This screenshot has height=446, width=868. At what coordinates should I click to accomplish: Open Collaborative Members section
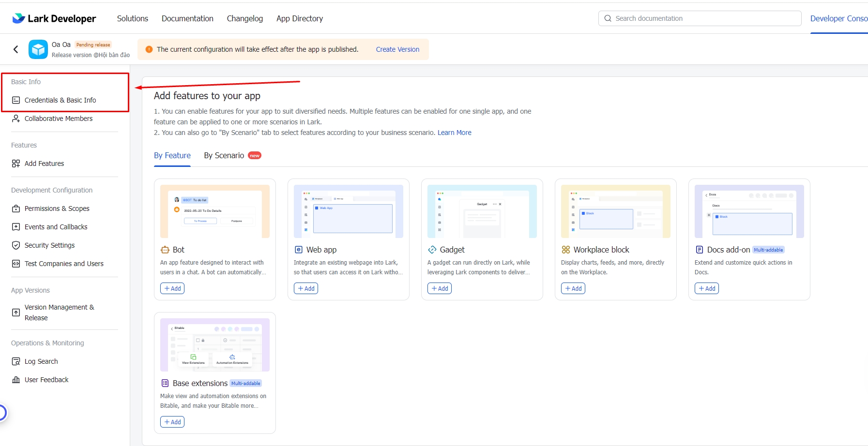(x=58, y=119)
